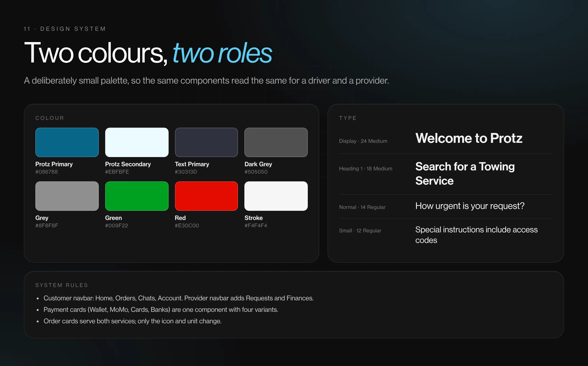Image resolution: width=588 pixels, height=366 pixels.
Task: Click the 'Heading 1 · 18 Medium' label
Action: [365, 169]
